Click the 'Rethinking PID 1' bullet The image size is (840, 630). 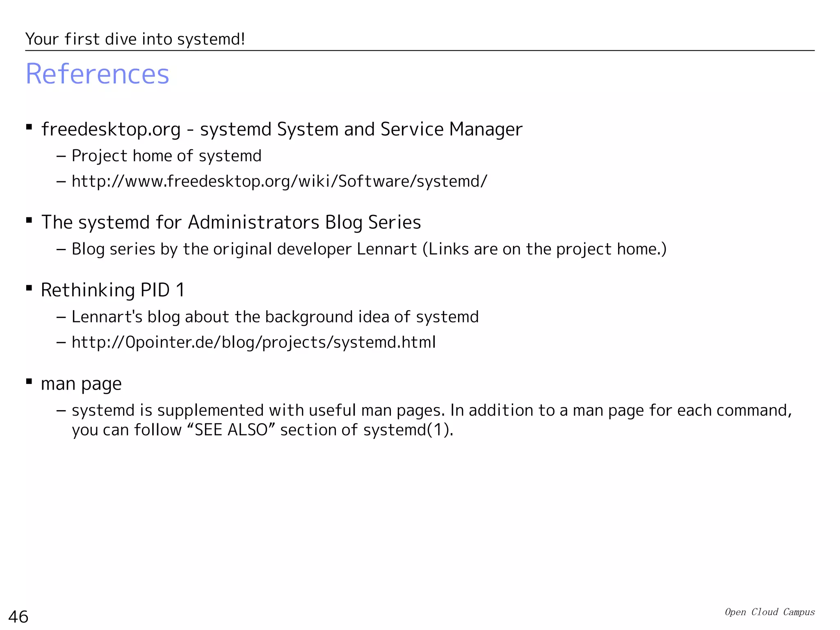tap(113, 290)
